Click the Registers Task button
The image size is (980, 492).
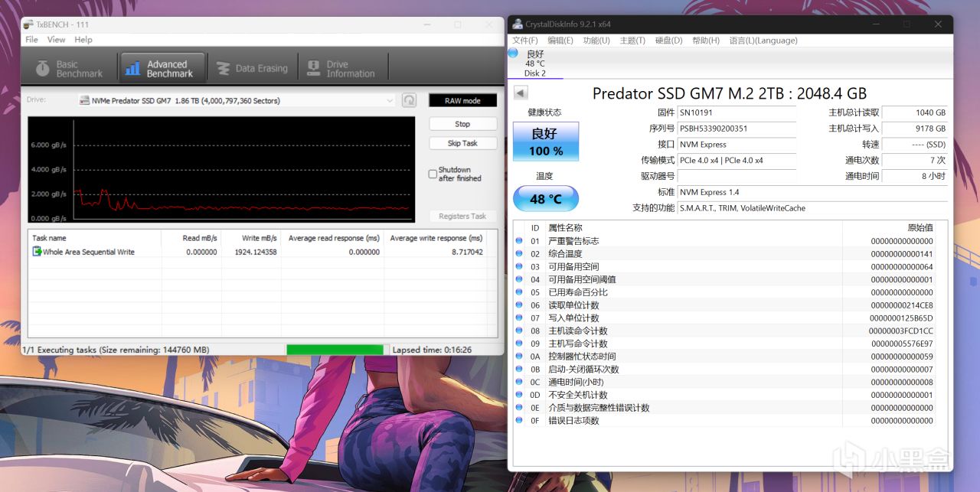[462, 216]
